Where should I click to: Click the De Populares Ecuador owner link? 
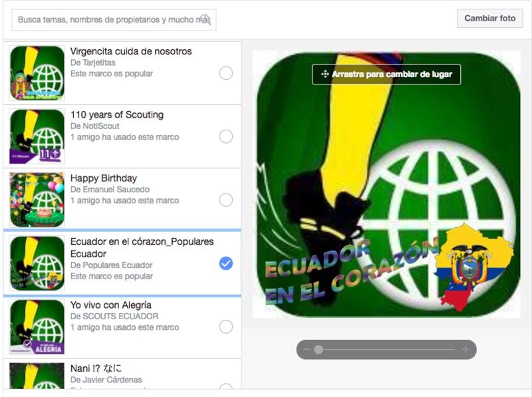coord(111,265)
